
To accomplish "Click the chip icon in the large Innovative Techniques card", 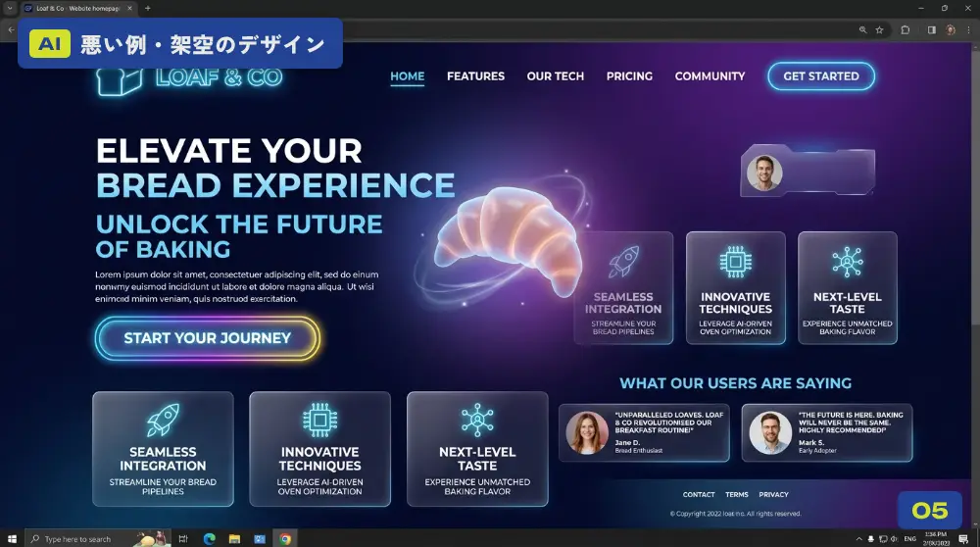I will pyautogui.click(x=320, y=420).
